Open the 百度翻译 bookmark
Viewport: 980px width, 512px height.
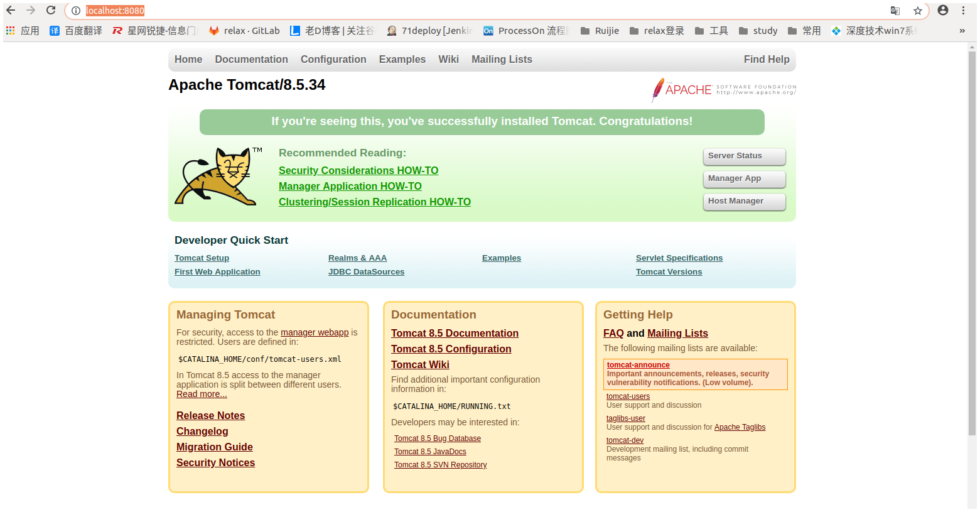(x=75, y=31)
